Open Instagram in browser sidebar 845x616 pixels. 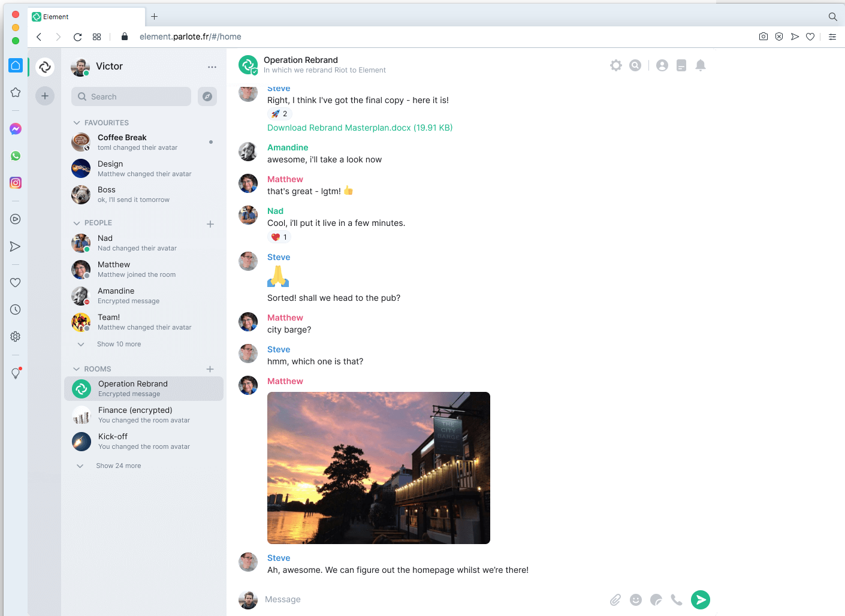(16, 183)
